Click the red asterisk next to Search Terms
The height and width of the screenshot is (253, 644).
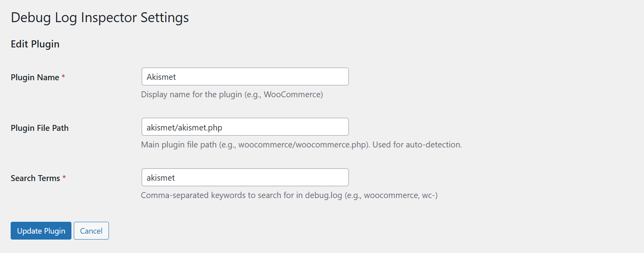tap(64, 178)
